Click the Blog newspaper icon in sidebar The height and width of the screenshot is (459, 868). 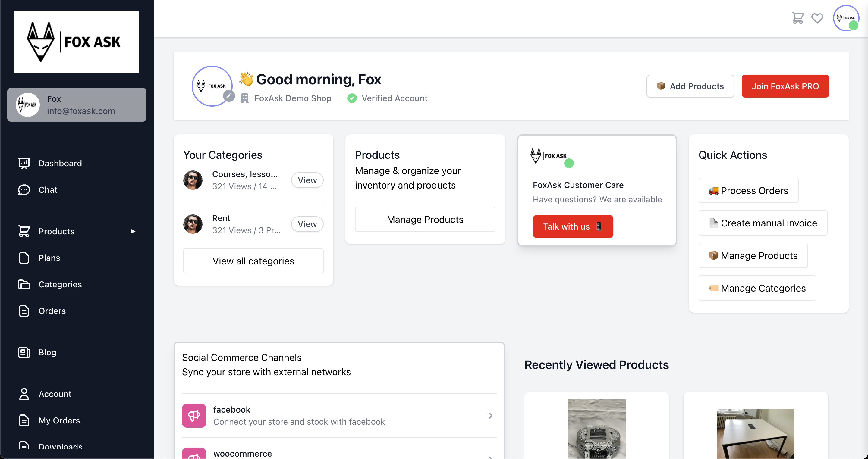click(24, 353)
